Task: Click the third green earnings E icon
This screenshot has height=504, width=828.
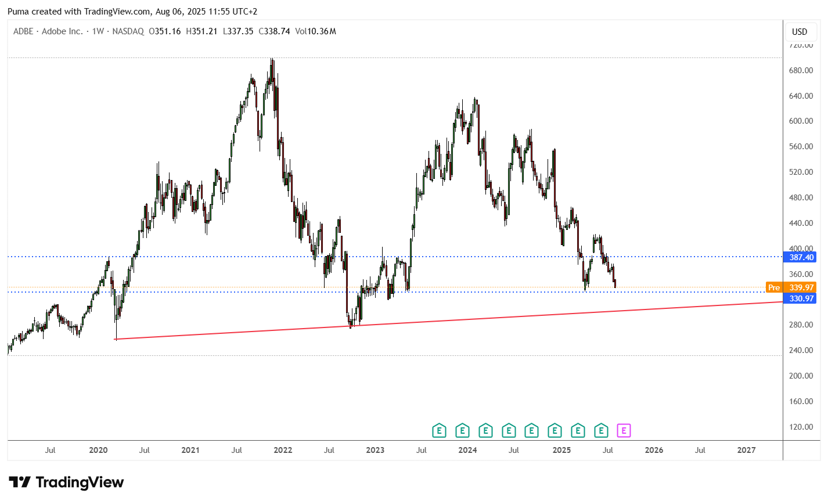Action: pyautogui.click(x=485, y=430)
